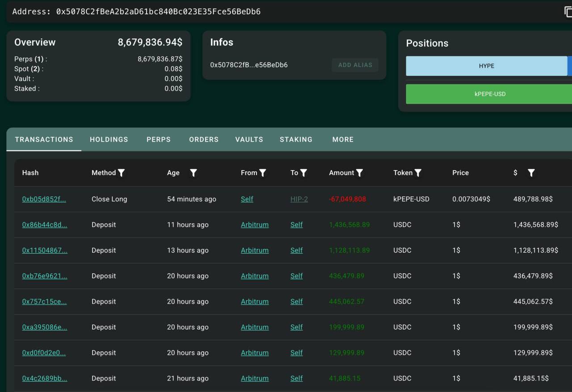Click Self link in the 1,436,568.89 deposit row
Image resolution: width=572 pixels, height=392 pixels.
click(x=297, y=225)
